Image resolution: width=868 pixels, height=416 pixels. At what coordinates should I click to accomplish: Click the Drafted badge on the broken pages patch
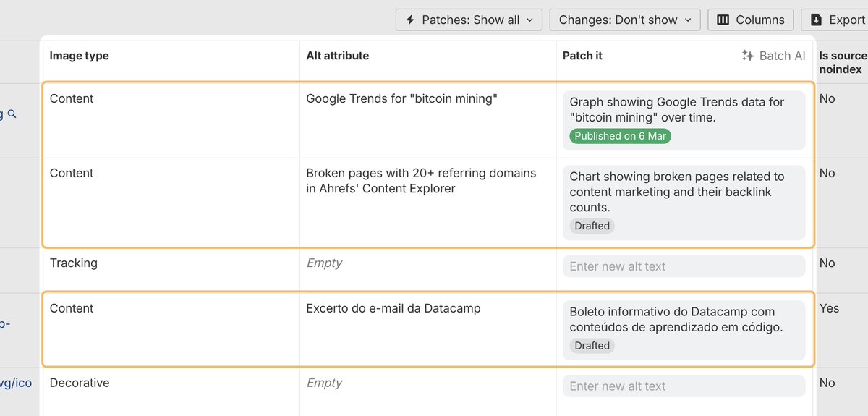pyautogui.click(x=592, y=226)
